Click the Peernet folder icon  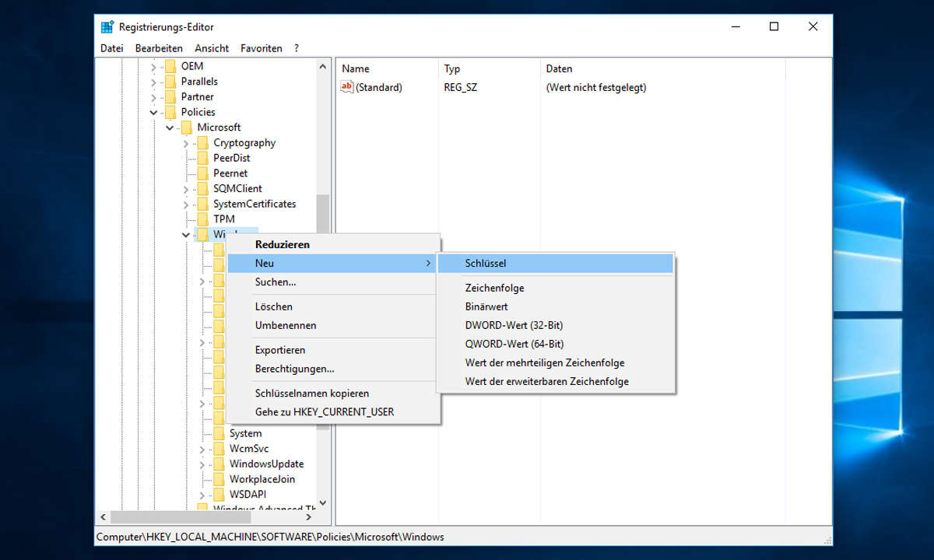[202, 173]
